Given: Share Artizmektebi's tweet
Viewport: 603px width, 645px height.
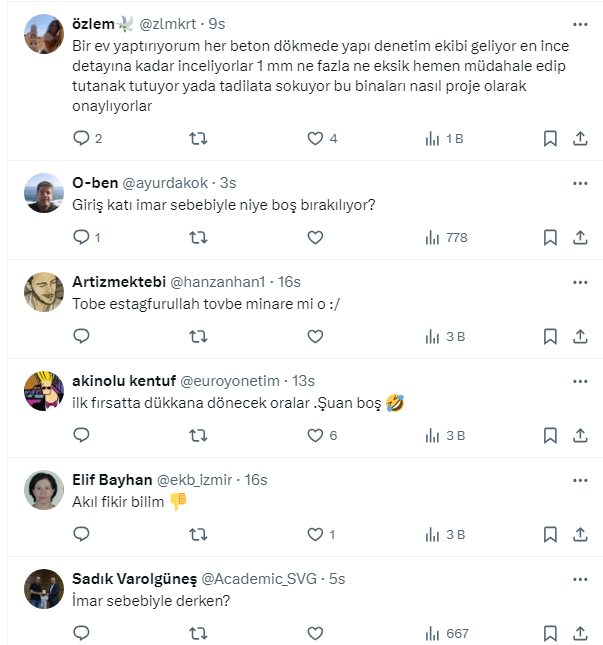Looking at the screenshot, I should 580,337.
